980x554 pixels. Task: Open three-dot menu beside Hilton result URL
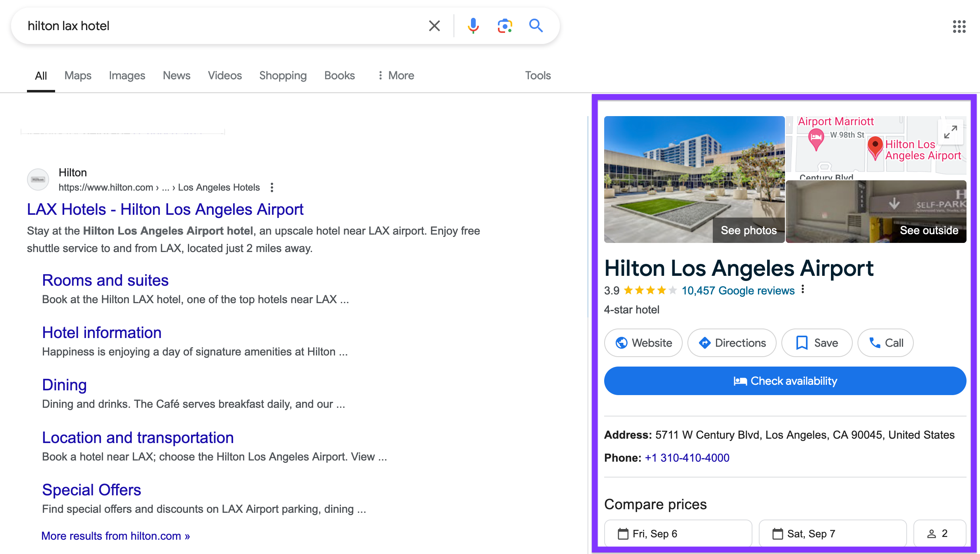(x=272, y=187)
